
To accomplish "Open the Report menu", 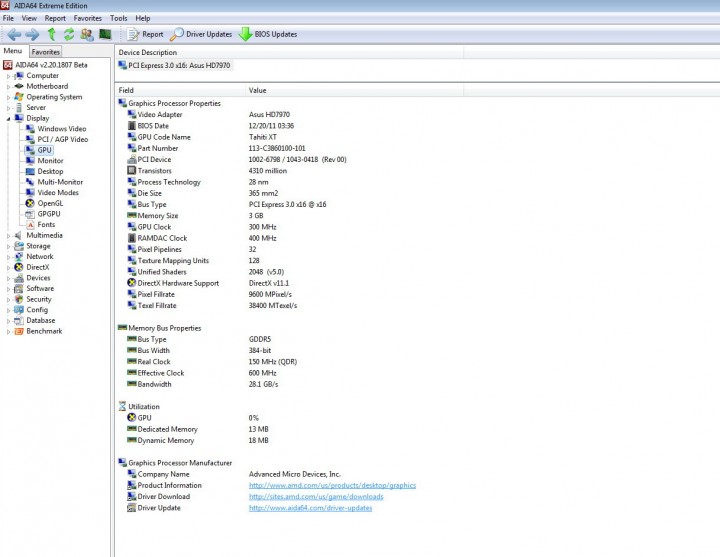I will 55,18.
